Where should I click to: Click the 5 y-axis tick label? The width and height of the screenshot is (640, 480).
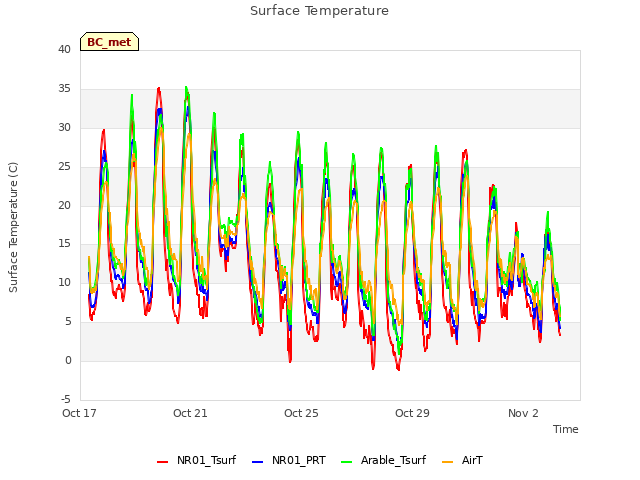pos(68,322)
